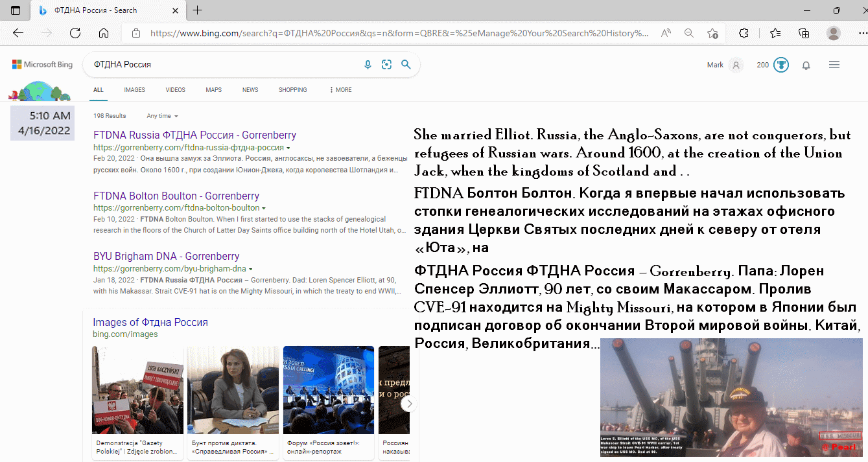
Task: Click the USS Missouri photo
Action: pyautogui.click(x=731, y=397)
